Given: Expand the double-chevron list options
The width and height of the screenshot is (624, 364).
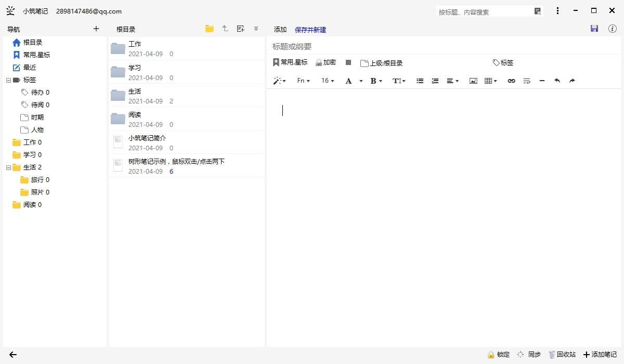Looking at the screenshot, I should click(256, 29).
